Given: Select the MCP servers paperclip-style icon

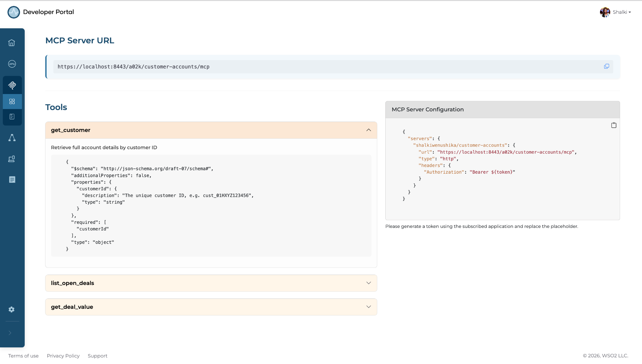Looking at the screenshot, I should tap(12, 85).
